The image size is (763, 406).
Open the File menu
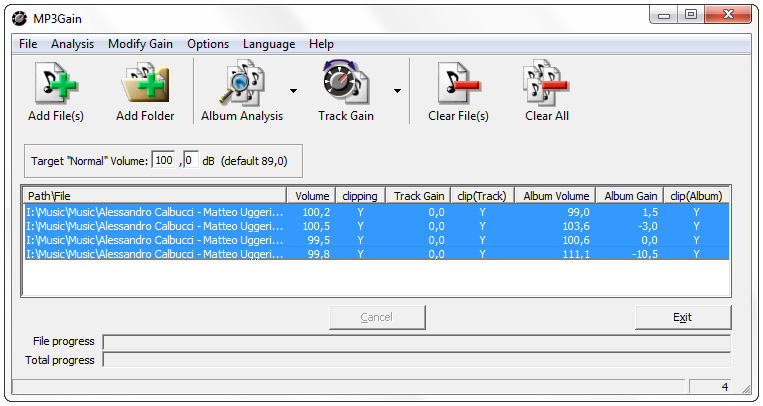(x=28, y=44)
